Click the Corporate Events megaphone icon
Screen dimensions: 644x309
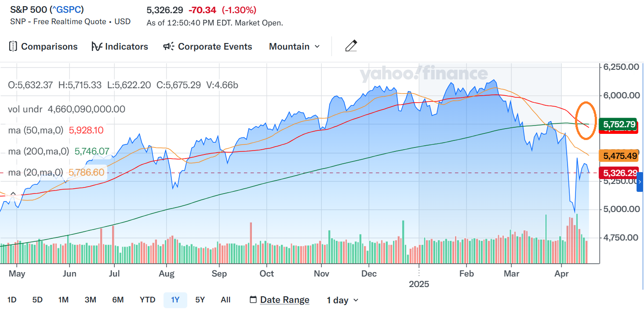[x=169, y=47]
